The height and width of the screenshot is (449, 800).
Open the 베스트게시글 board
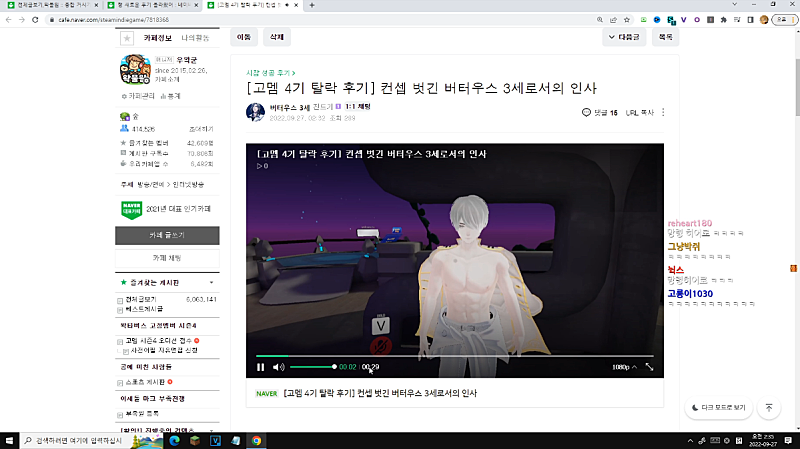click(144, 309)
